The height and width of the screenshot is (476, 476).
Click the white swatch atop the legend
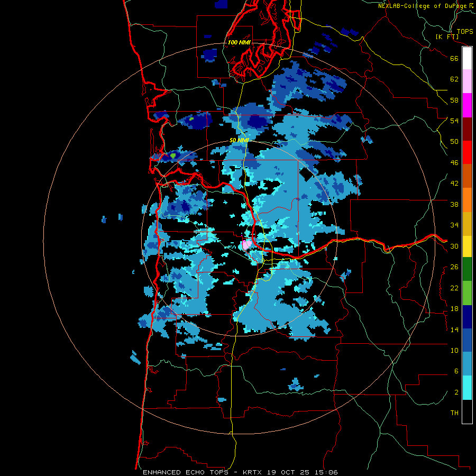(x=467, y=58)
